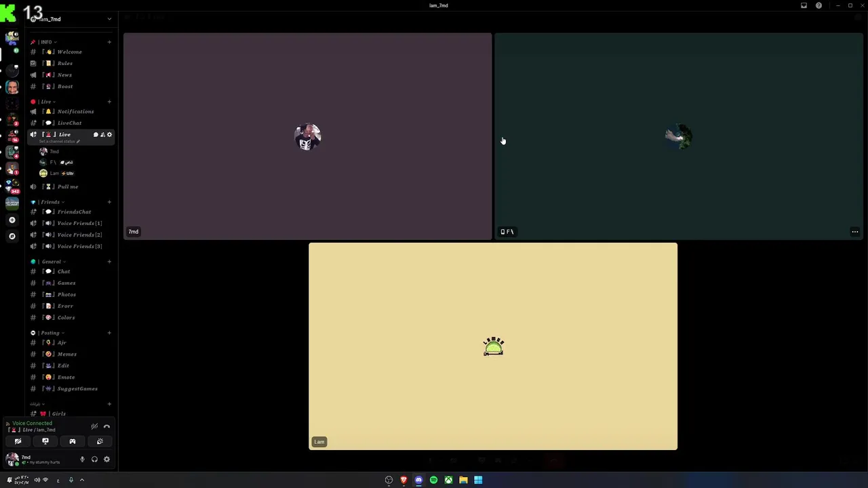868x488 pixels.
Task: Open Xbox app from taskbar
Action: (x=448, y=481)
